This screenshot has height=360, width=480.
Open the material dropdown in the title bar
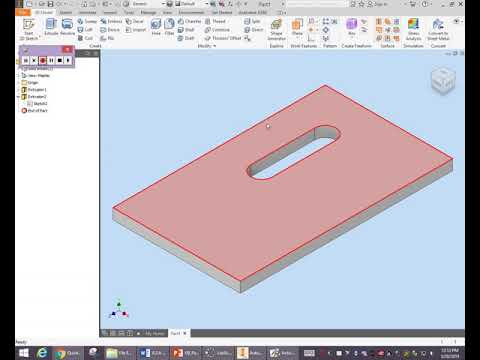[164, 4]
